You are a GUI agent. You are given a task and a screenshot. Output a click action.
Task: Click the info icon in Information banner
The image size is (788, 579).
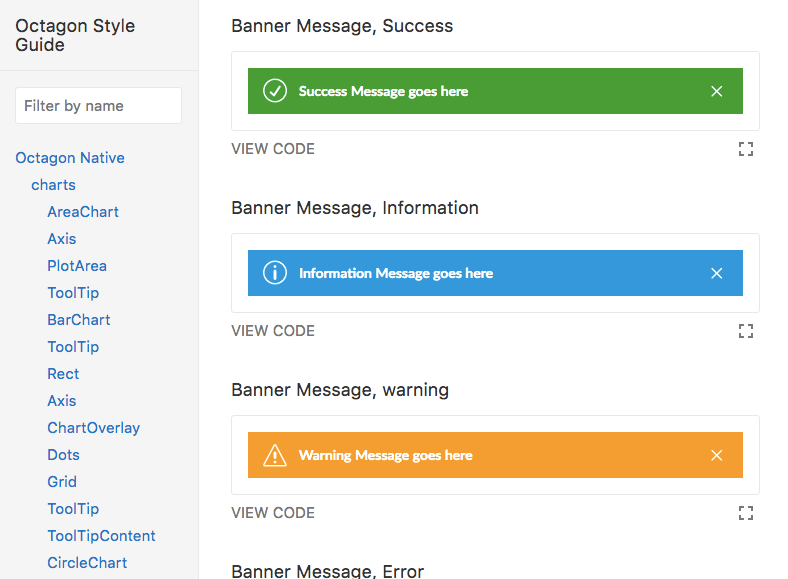click(x=274, y=273)
